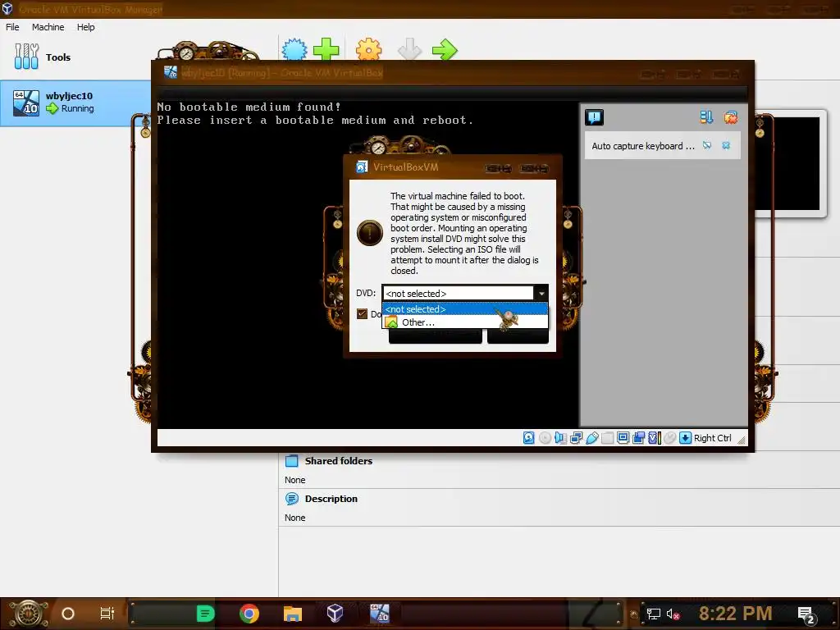
Task: Click the notification sort order icon
Action: [706, 117]
